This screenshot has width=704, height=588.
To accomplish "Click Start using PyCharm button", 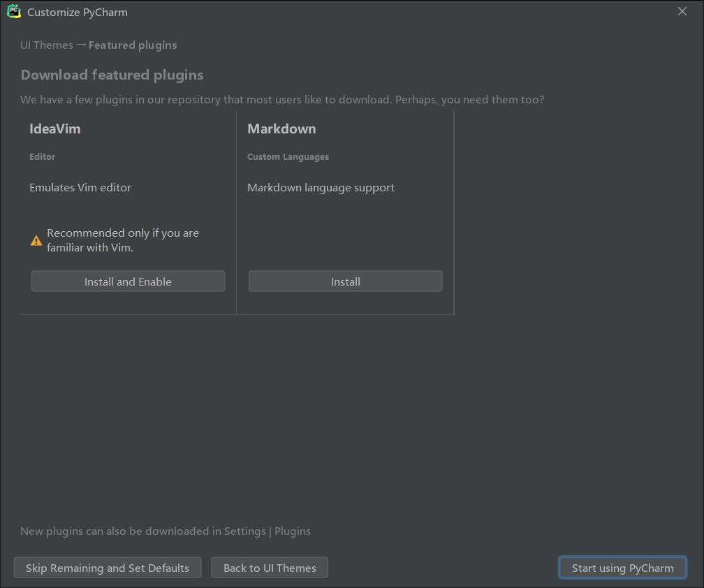I will point(623,568).
